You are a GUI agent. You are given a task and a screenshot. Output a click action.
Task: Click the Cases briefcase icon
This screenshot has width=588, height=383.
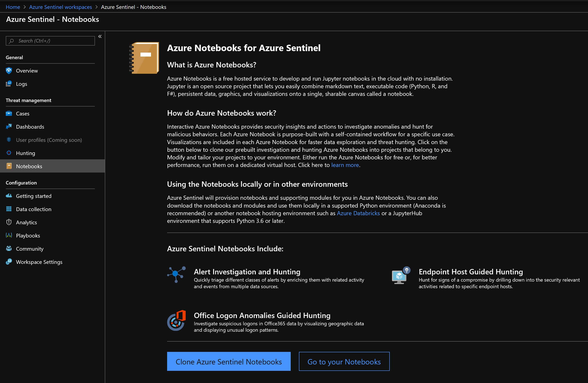point(9,114)
